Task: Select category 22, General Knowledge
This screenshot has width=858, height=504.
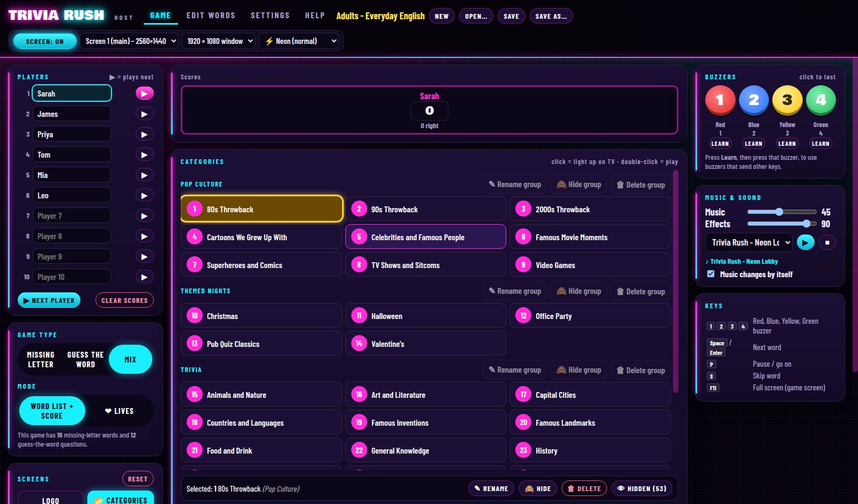Action: click(425, 450)
